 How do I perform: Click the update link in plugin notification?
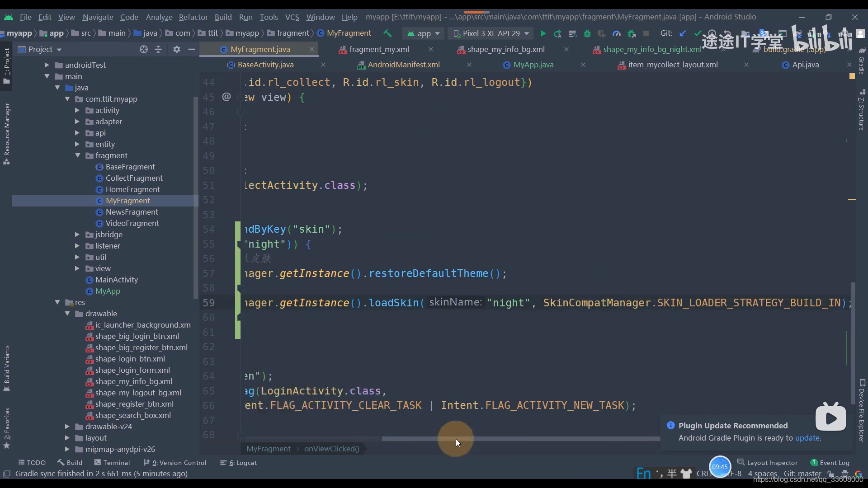point(807,438)
